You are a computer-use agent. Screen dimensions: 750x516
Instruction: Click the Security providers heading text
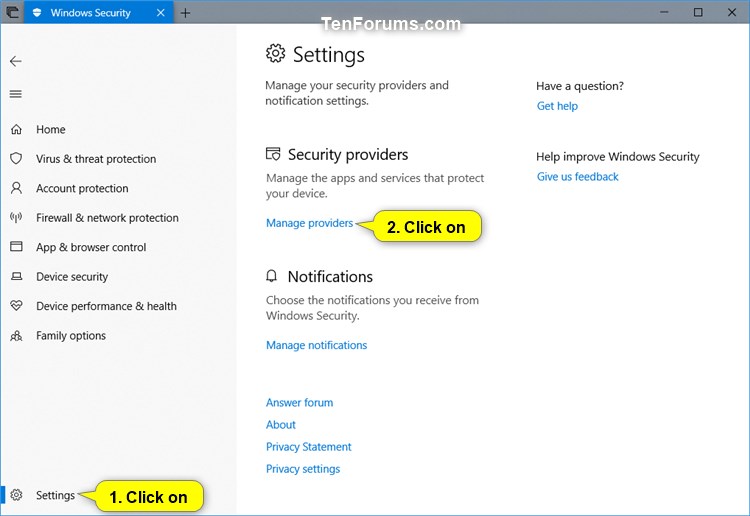[348, 154]
